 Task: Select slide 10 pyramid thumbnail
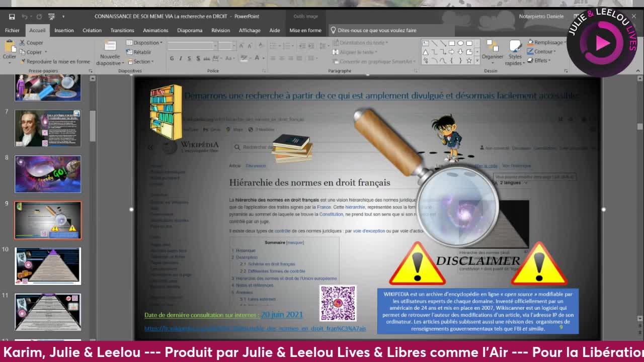[48, 266]
